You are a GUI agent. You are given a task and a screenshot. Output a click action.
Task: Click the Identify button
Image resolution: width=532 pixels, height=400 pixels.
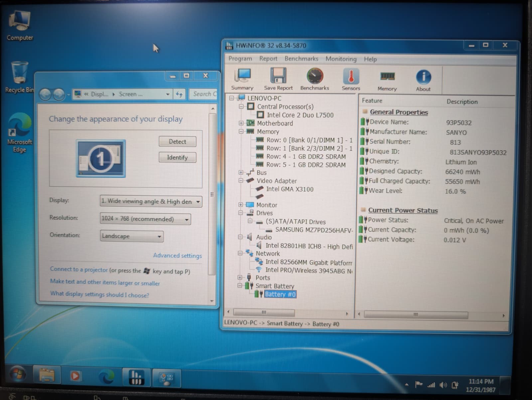tap(178, 157)
